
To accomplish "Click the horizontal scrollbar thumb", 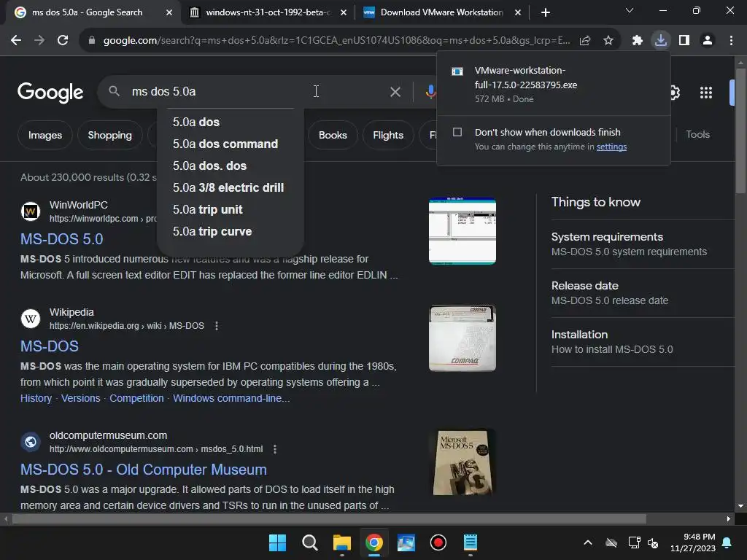I will click(x=329, y=518).
